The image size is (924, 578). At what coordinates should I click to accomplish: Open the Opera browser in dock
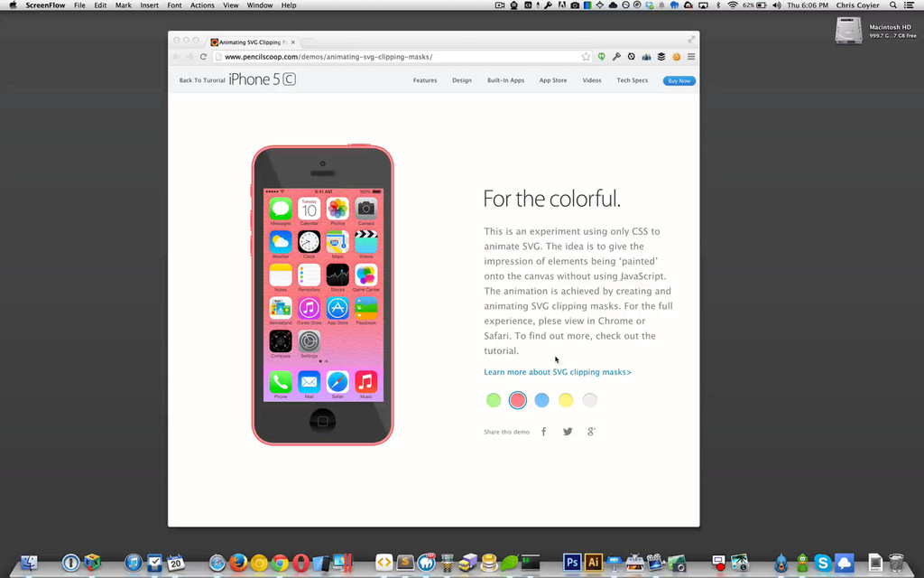pyautogui.click(x=300, y=563)
